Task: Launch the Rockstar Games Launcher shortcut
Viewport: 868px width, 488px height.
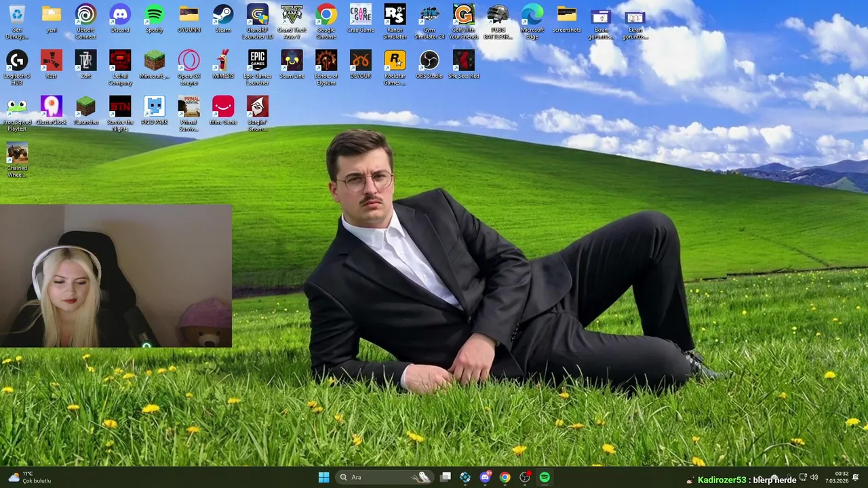Action: tap(395, 67)
